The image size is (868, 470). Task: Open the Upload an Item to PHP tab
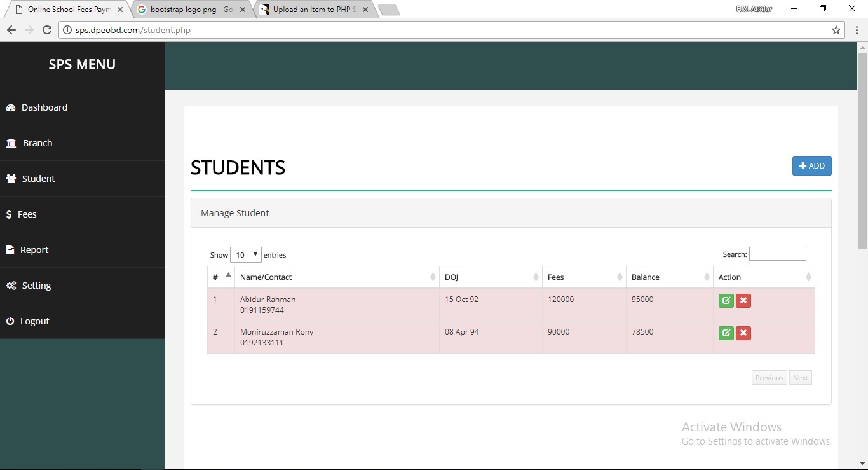(x=308, y=10)
